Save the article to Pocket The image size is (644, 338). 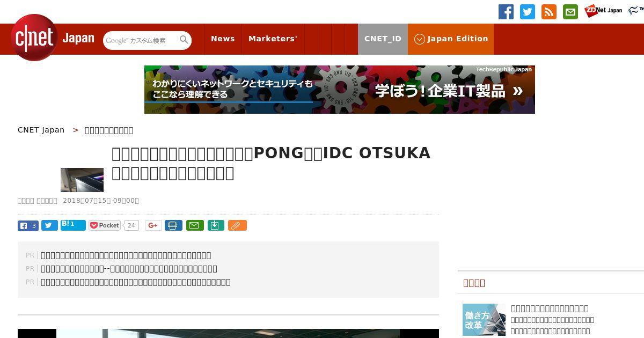coord(105,225)
